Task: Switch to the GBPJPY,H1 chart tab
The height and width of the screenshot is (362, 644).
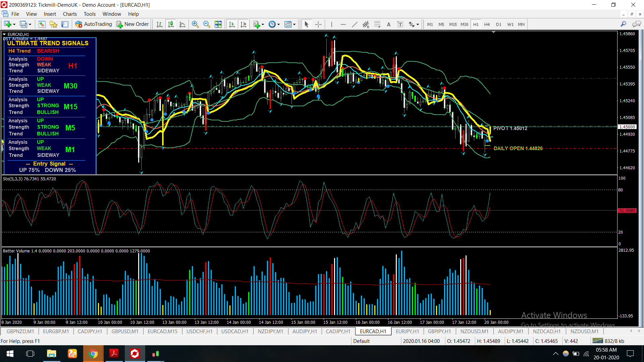Action: (439, 331)
